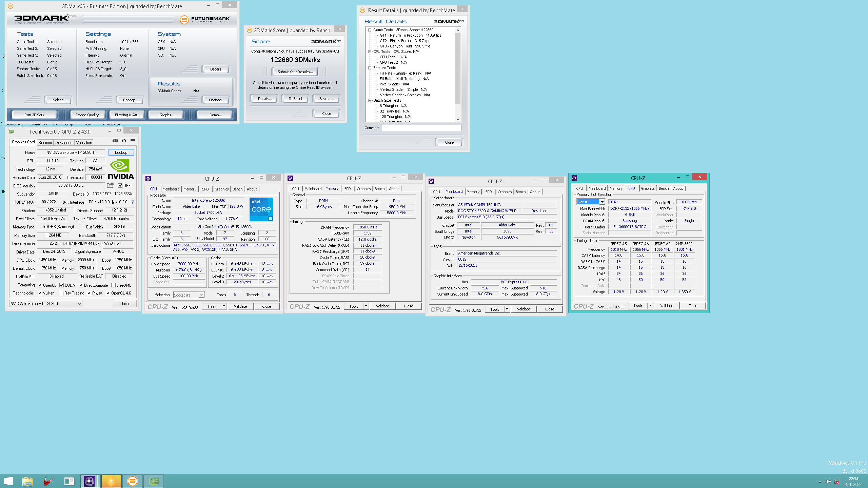Click the Result Details tree scrollbar
The width and height of the screenshot is (868, 488).
coord(458,68)
